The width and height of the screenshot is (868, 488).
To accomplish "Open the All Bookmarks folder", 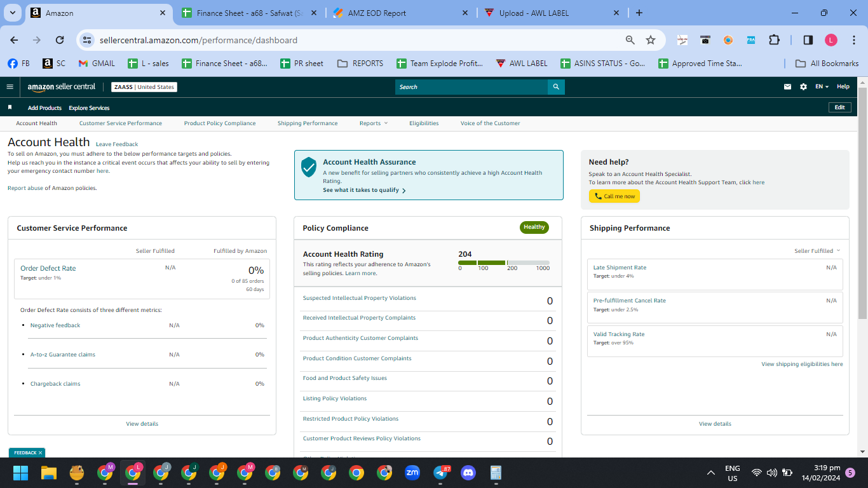I will (827, 64).
